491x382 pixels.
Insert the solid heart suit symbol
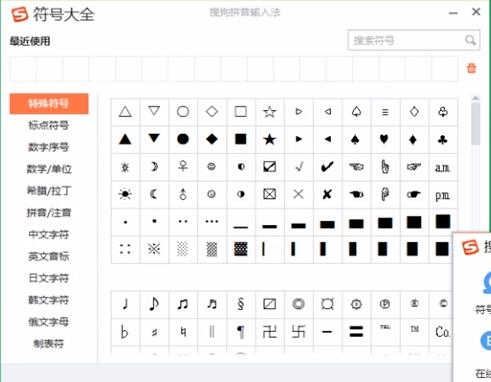(384, 139)
